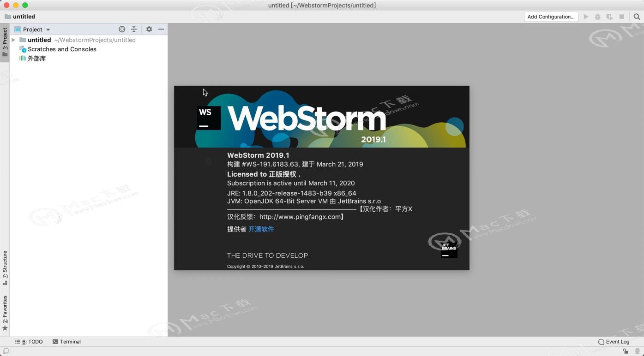
Task: Open the Event Log
Action: pos(614,342)
